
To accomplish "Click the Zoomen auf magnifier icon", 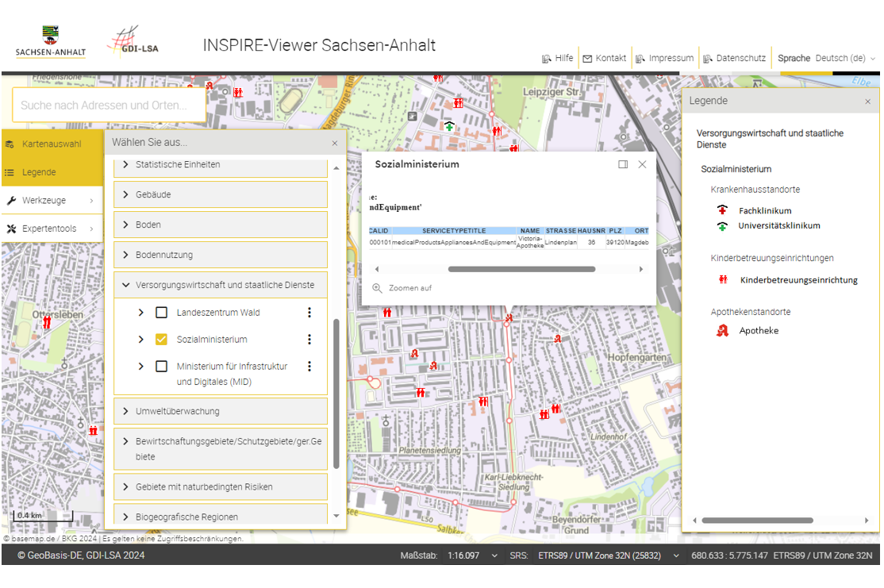I will pos(377,288).
